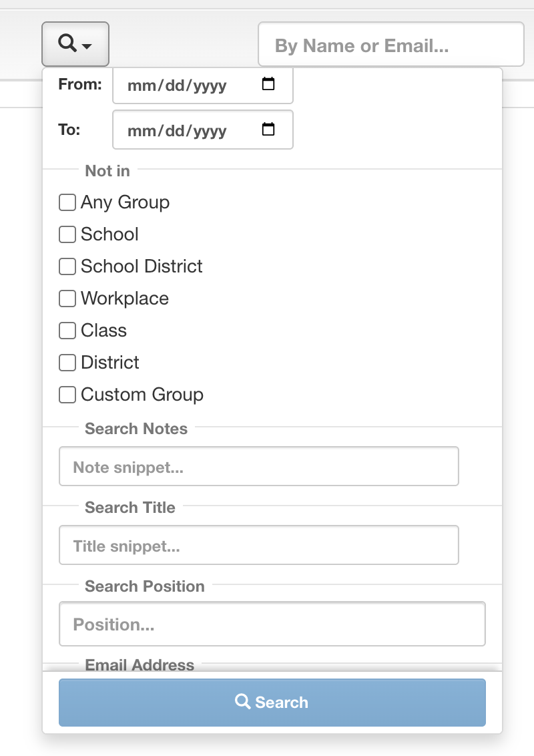Click the Search Title heading
The width and height of the screenshot is (534, 756).
tap(130, 507)
